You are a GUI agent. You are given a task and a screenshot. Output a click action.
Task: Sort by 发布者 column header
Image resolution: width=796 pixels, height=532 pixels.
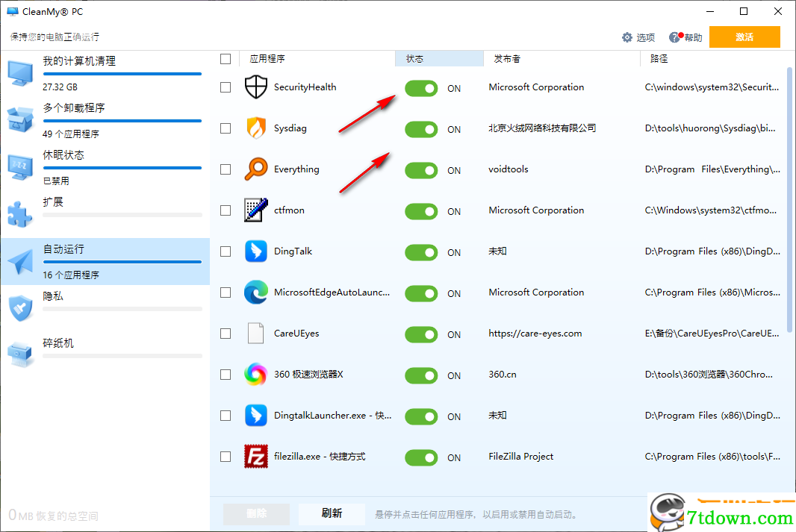pos(562,59)
